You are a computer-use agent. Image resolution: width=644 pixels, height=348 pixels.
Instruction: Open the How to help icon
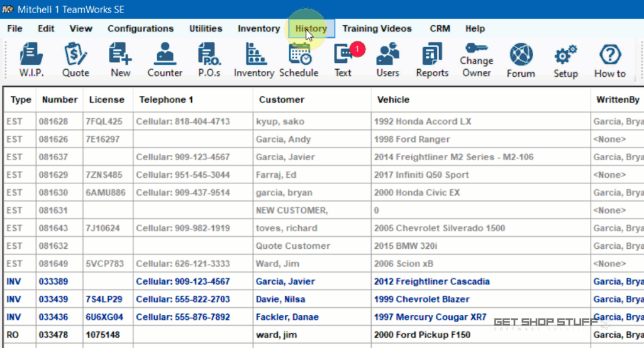tap(610, 60)
